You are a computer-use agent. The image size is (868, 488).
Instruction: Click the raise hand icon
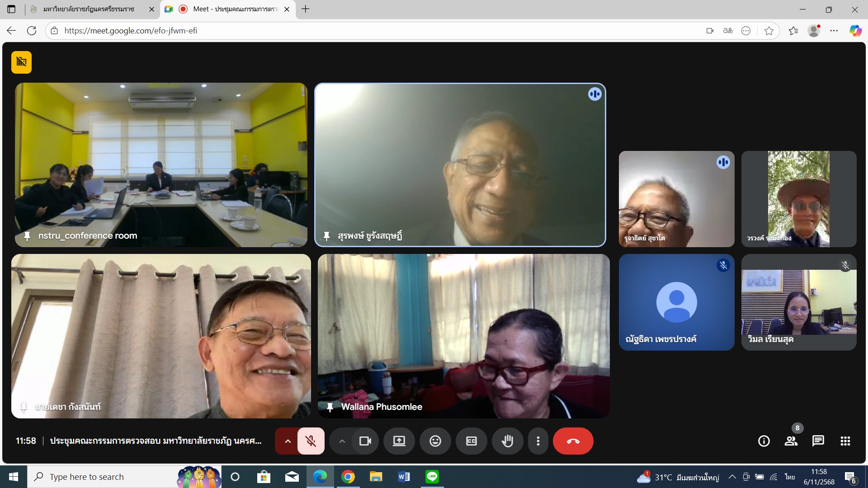(507, 441)
